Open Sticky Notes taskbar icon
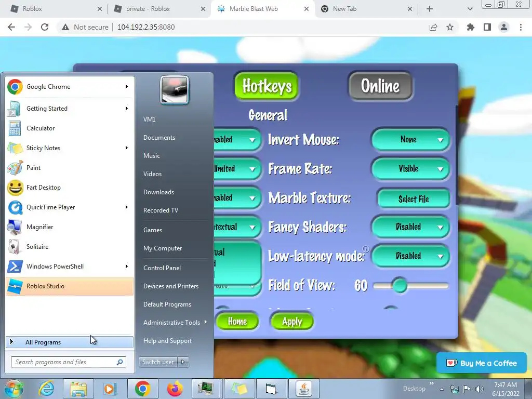Viewport: 532px width, 399px height. pos(239,389)
